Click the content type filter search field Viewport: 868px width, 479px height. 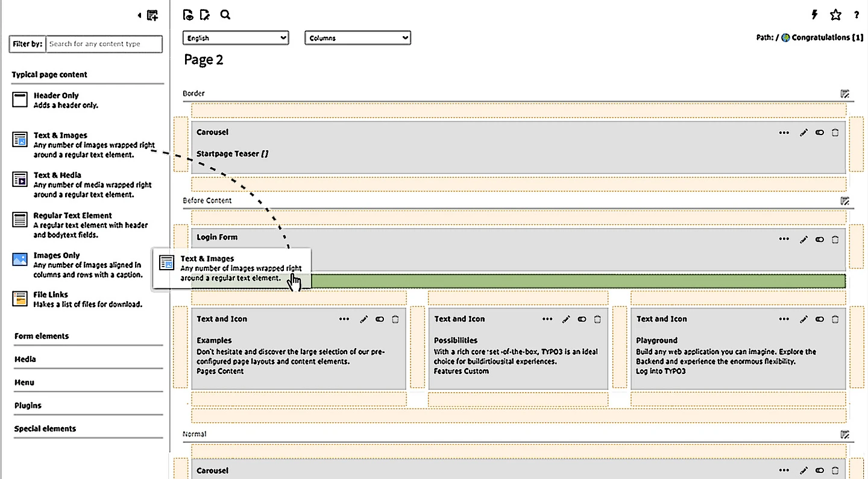pyautogui.click(x=104, y=44)
